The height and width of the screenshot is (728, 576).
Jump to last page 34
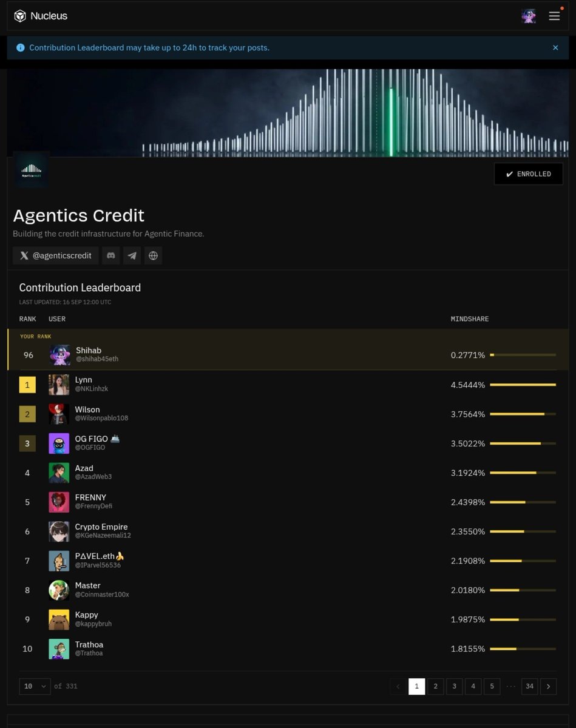pyautogui.click(x=530, y=686)
